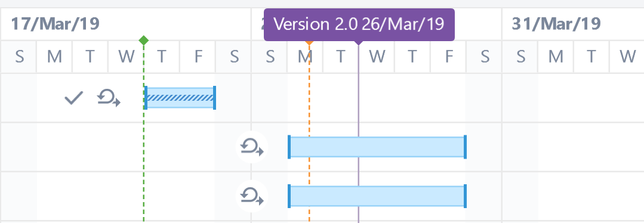Click the sprint icon in third row
644x223 pixels.
coord(252,196)
